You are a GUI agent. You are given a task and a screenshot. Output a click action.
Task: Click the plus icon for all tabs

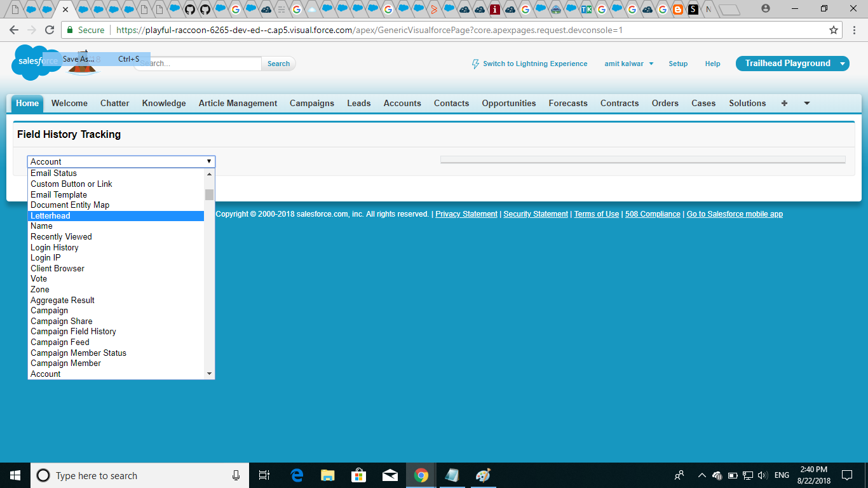tap(784, 103)
